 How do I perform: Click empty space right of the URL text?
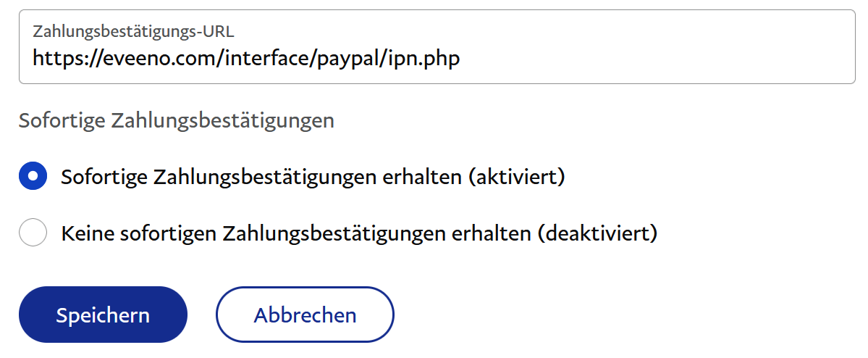point(652,58)
